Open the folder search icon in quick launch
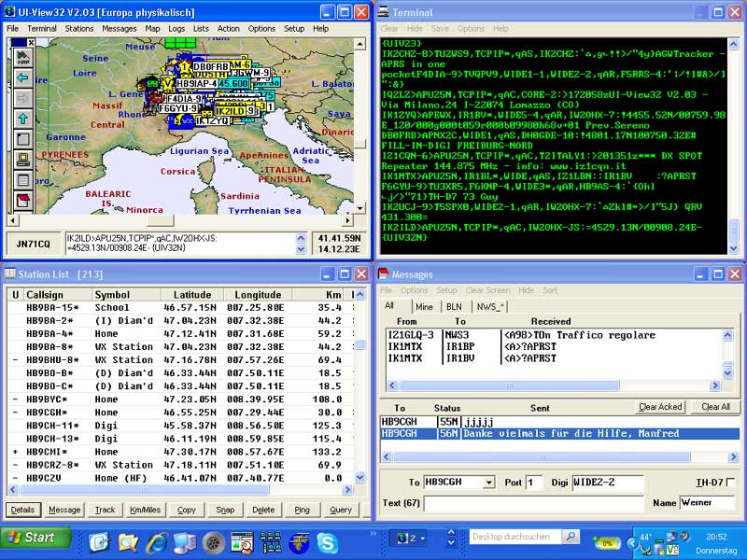This screenshot has height=560, width=747. [128, 542]
